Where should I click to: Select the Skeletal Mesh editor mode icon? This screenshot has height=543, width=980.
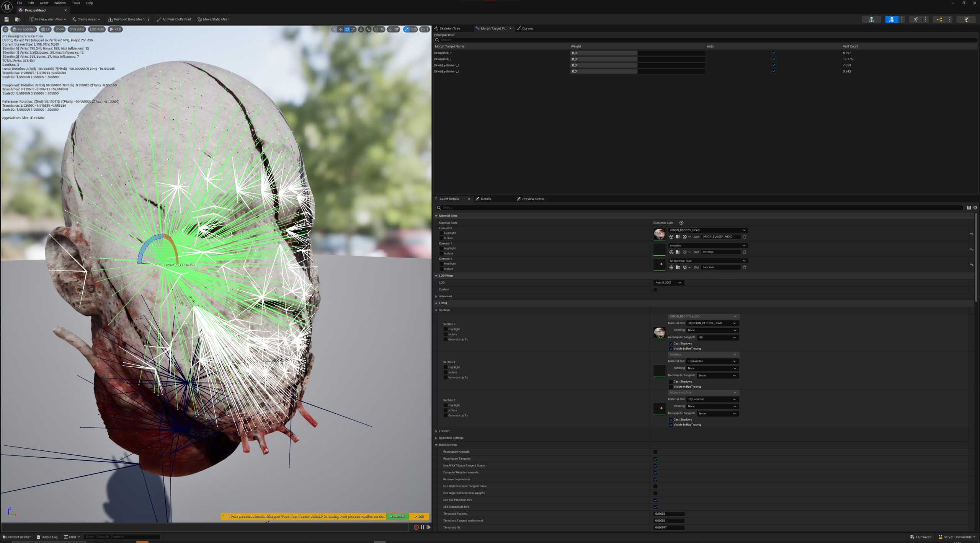pos(892,19)
